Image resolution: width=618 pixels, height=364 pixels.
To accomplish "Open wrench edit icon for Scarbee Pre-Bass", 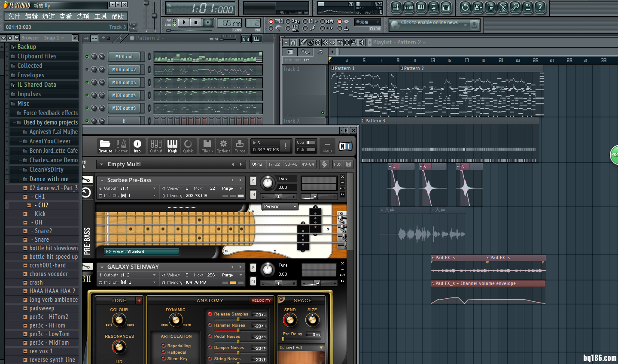I will click(87, 179).
